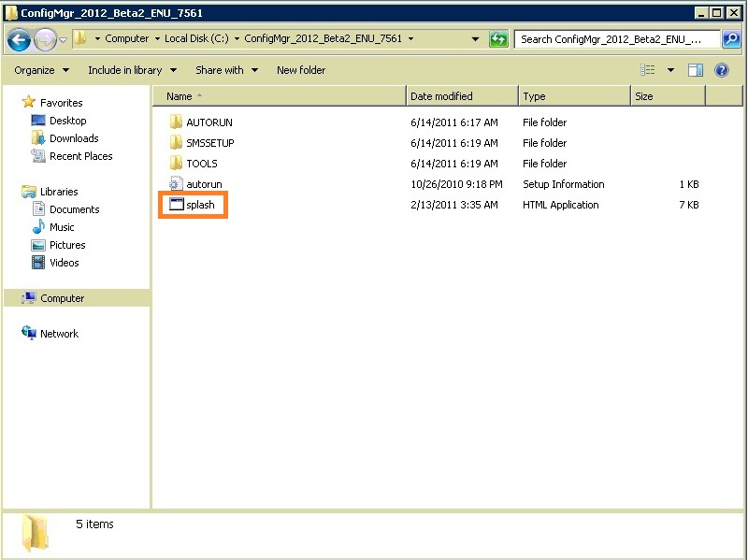Click the HTML Application type cell
Screen dimensions: 748x560
point(560,205)
